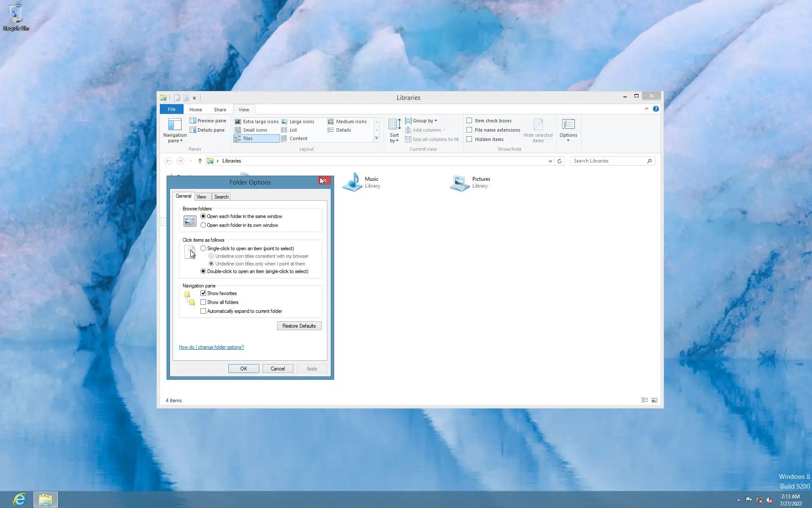Open the Music library icon
The height and width of the screenshot is (508, 812).
pos(352,182)
